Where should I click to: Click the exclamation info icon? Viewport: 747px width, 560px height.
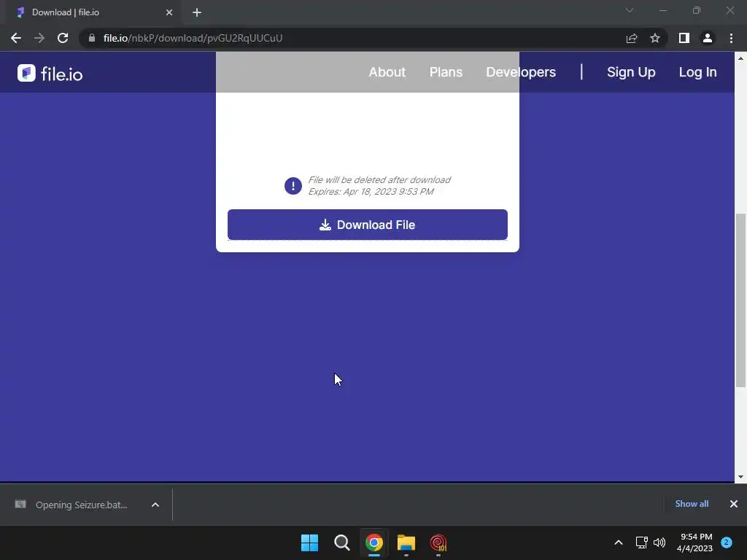293,186
